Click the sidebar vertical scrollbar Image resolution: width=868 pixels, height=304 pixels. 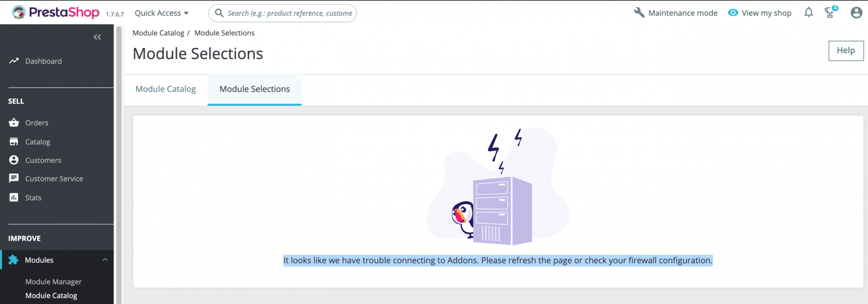point(119,165)
